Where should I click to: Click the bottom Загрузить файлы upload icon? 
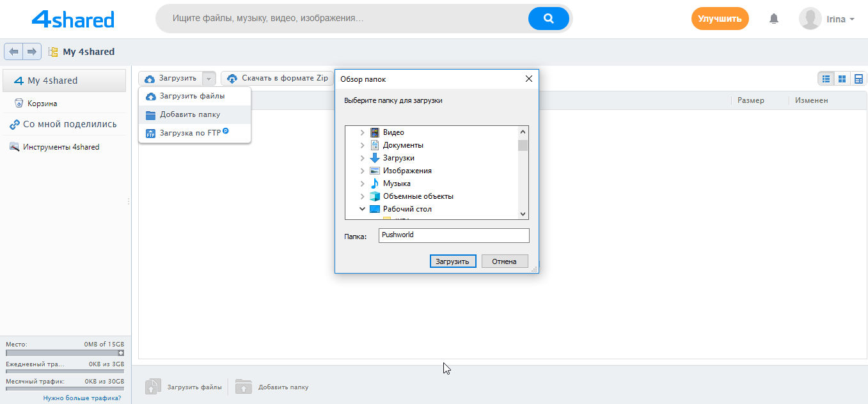pos(152,387)
